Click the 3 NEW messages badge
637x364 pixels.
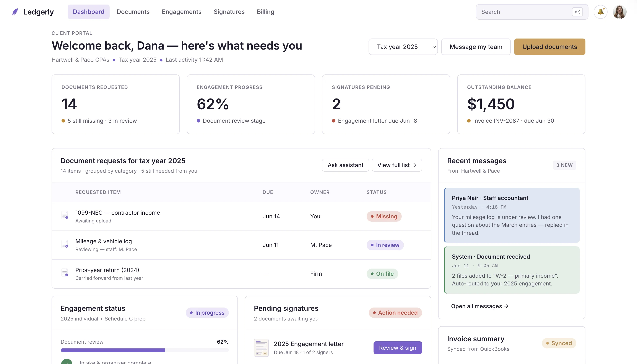(564, 165)
